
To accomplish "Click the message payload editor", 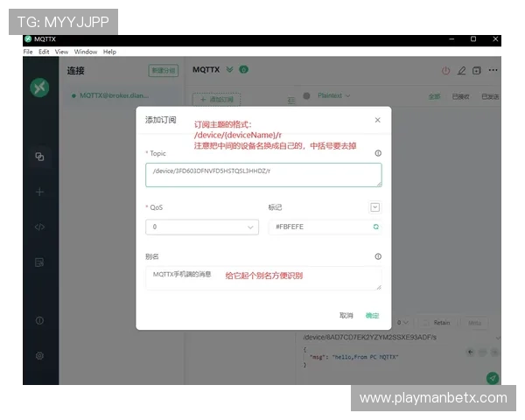I will coord(385,357).
